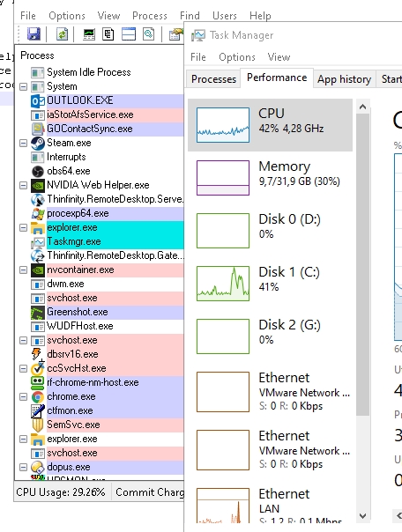Open the Task Manager Options menu

[x=237, y=57]
